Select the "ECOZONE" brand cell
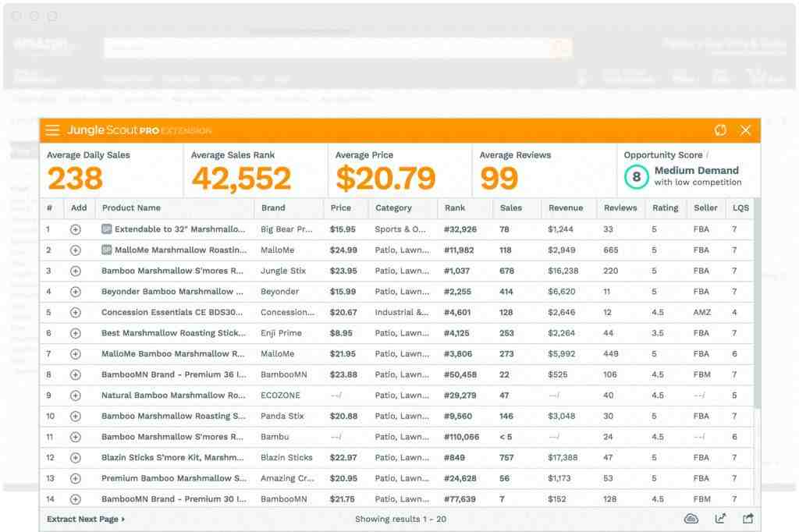This screenshot has width=799, height=532. (x=280, y=395)
